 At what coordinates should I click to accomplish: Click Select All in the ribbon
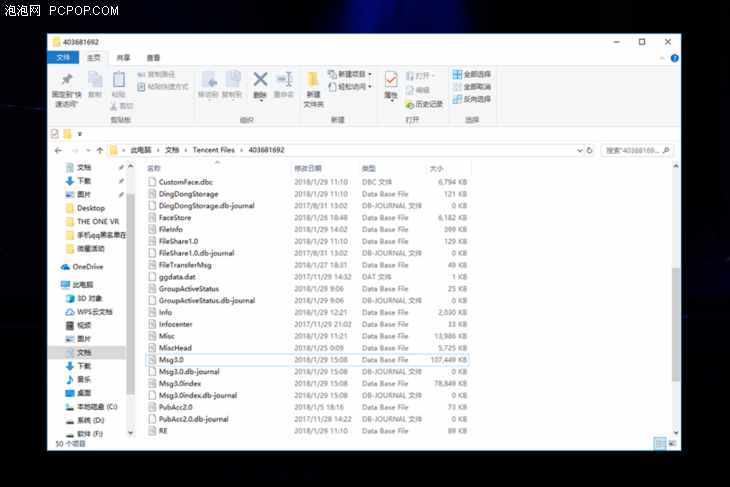pyautogui.click(x=472, y=74)
